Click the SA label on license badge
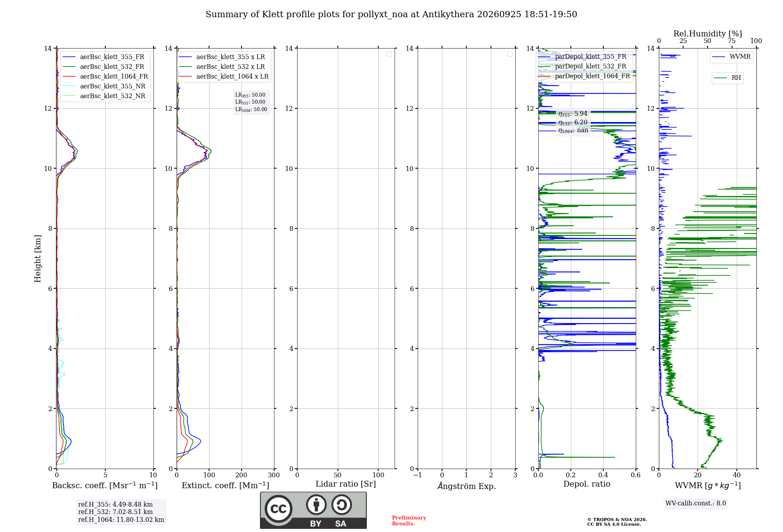This screenshot has width=783, height=532. pyautogui.click(x=341, y=524)
